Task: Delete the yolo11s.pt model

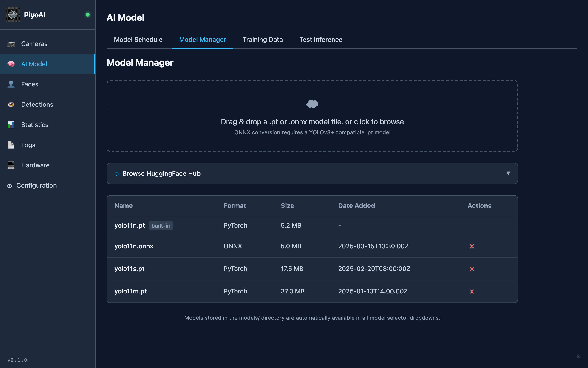Action: pyautogui.click(x=472, y=269)
